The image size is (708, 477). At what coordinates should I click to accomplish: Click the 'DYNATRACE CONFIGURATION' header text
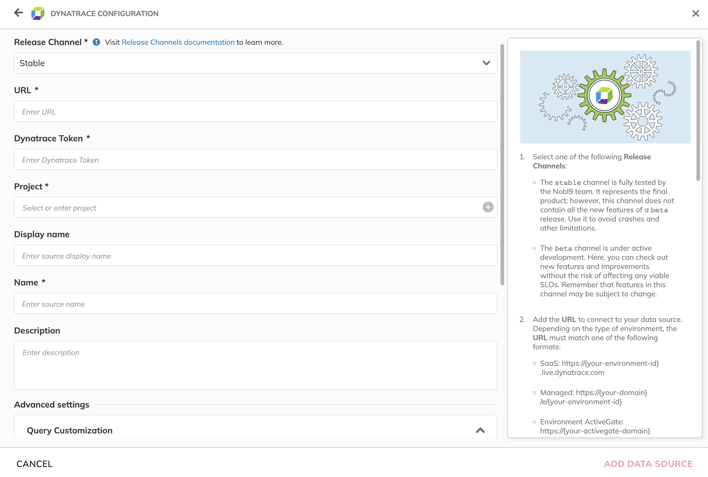[x=104, y=14]
